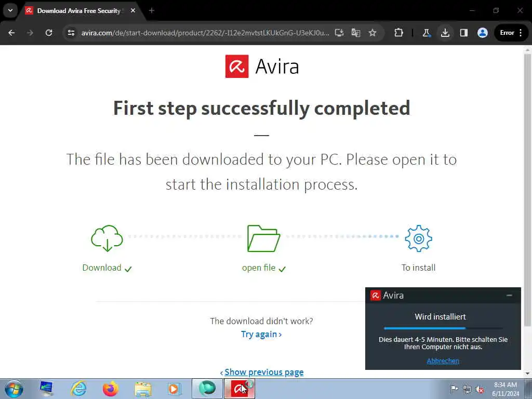This screenshot has height=399, width=532.
Task: Click the Show previous page link
Action: click(263, 372)
